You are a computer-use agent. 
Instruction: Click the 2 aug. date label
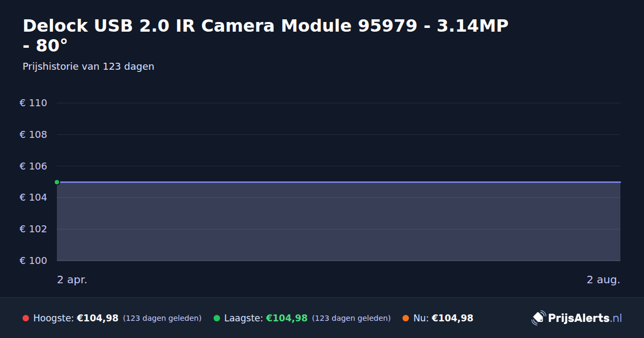tap(603, 280)
